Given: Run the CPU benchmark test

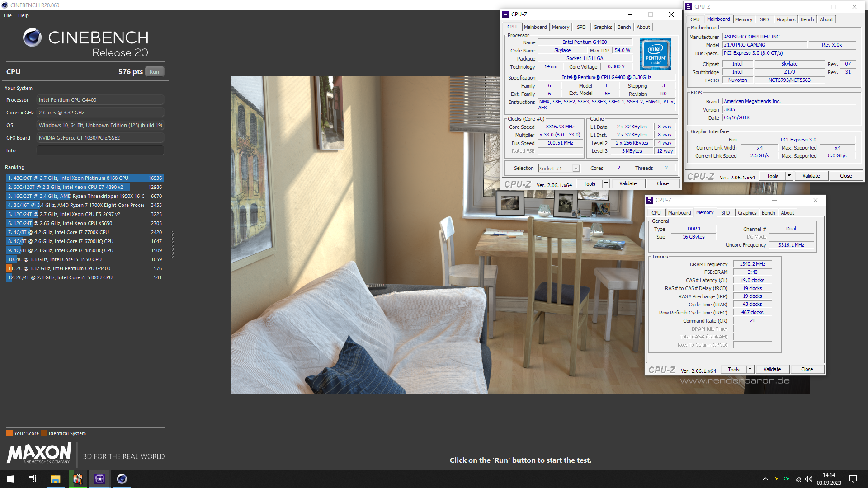Looking at the screenshot, I should [x=155, y=72].
